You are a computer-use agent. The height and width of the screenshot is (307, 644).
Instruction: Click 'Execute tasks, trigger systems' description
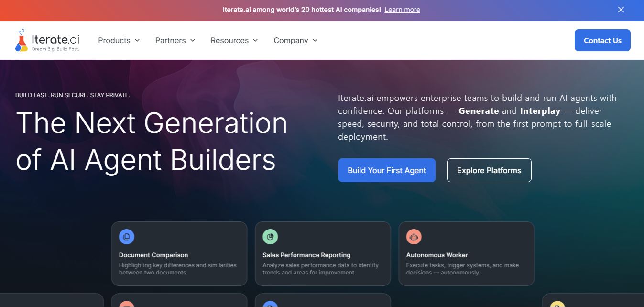462,269
